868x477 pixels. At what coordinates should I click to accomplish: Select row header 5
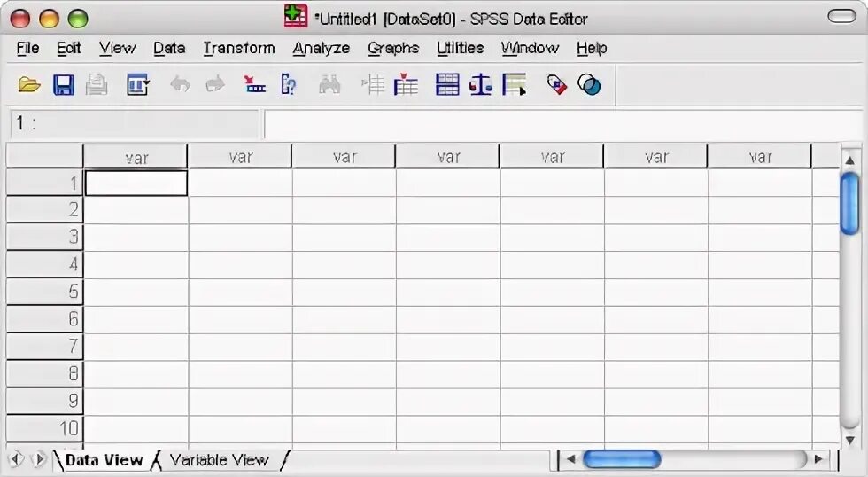tap(45, 292)
